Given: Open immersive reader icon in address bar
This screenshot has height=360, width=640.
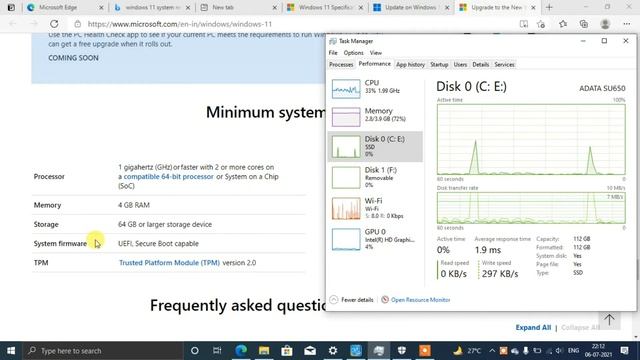Looking at the screenshot, I should 524,24.
